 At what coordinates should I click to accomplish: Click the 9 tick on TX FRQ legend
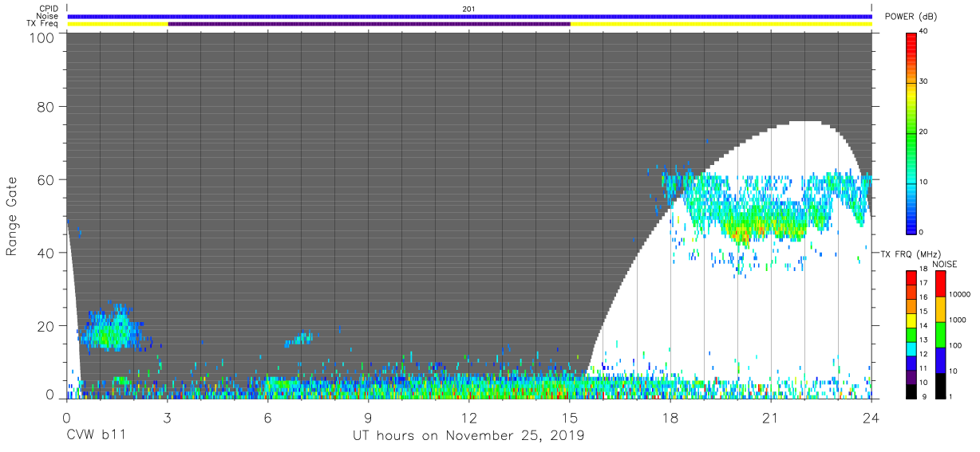(x=924, y=396)
